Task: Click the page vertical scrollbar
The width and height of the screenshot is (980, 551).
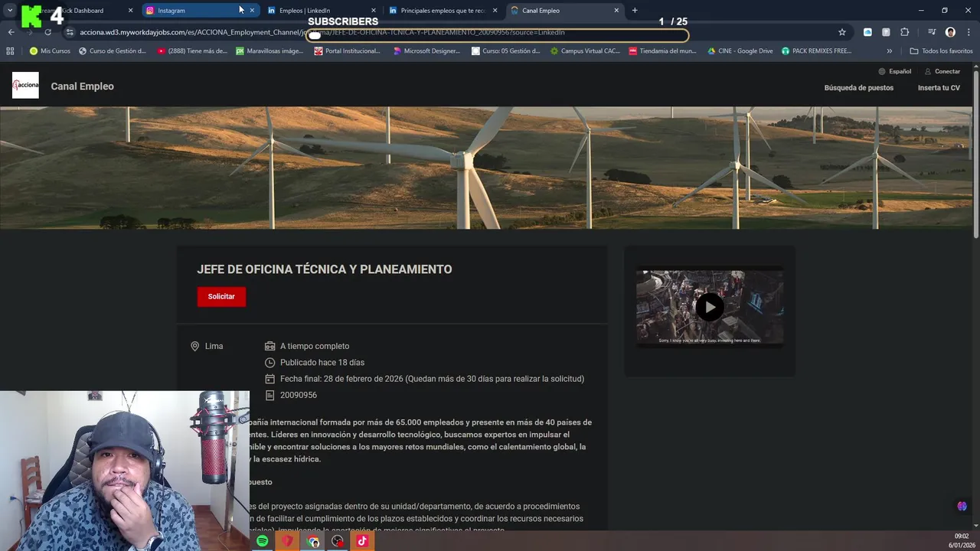Action: [x=975, y=153]
